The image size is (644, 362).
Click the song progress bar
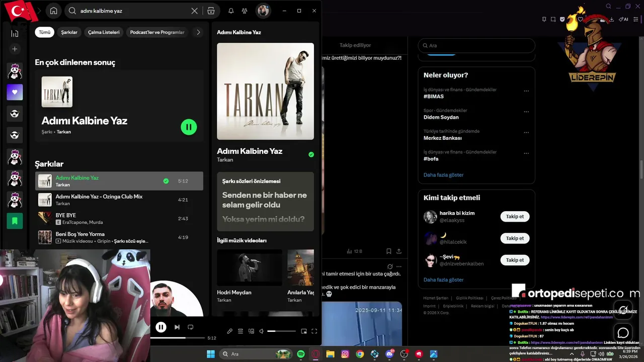click(x=178, y=338)
